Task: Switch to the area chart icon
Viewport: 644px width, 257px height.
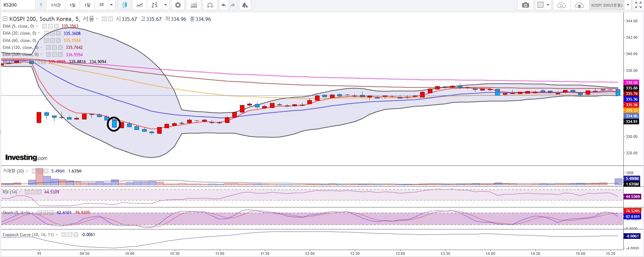Action: (x=140, y=5)
